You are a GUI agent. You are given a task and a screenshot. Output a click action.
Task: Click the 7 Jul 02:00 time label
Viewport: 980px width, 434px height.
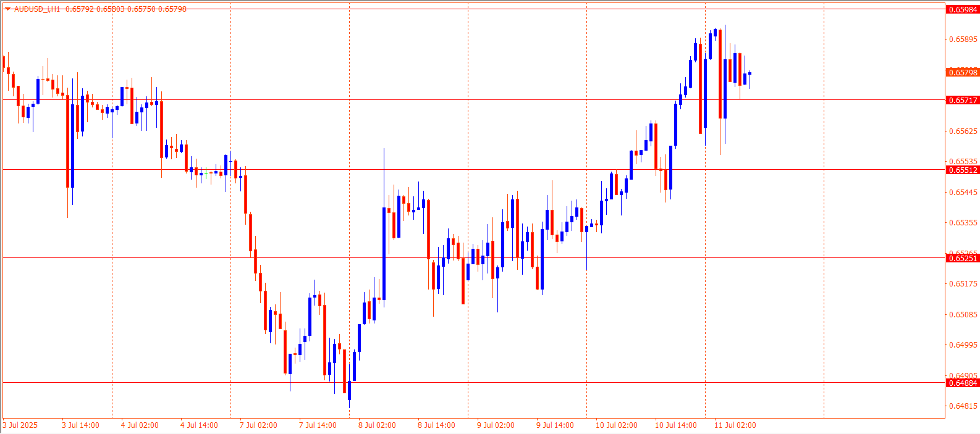click(258, 425)
